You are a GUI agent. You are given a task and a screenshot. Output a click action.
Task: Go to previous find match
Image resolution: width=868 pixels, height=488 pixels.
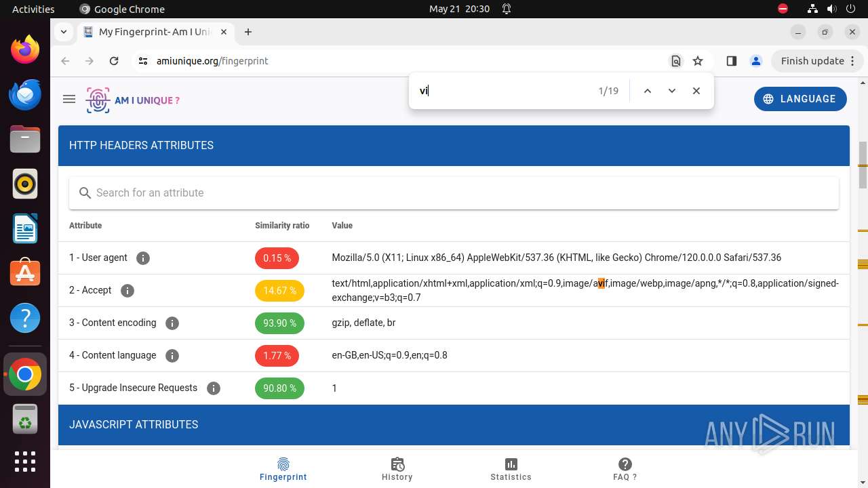648,91
